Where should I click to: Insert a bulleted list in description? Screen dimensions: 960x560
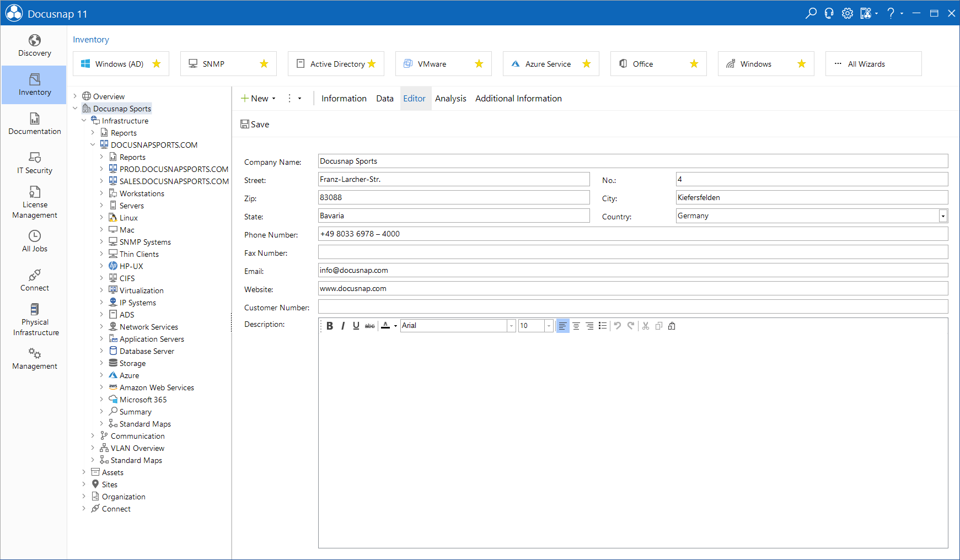(603, 326)
